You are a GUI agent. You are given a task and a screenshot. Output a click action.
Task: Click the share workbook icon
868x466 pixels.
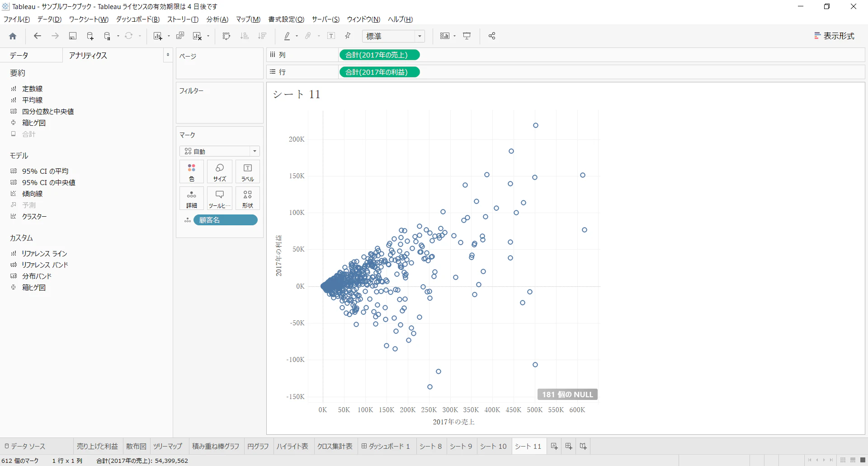(x=492, y=36)
